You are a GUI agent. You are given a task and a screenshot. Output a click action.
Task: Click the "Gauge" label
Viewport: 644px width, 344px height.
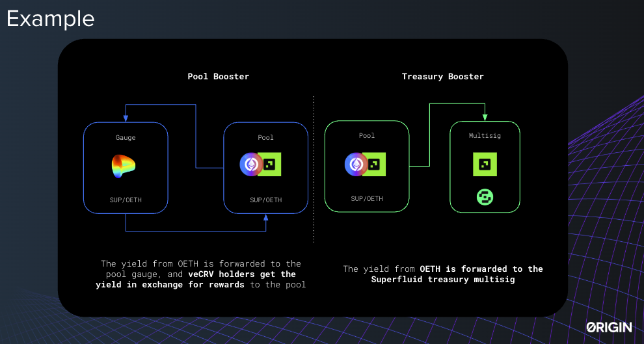tap(126, 137)
